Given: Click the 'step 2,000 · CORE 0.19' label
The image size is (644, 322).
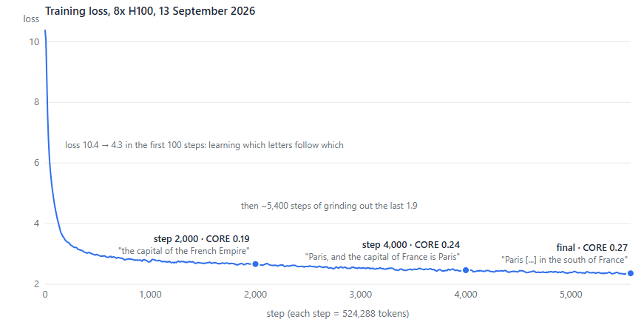Looking at the screenshot, I should [202, 239].
